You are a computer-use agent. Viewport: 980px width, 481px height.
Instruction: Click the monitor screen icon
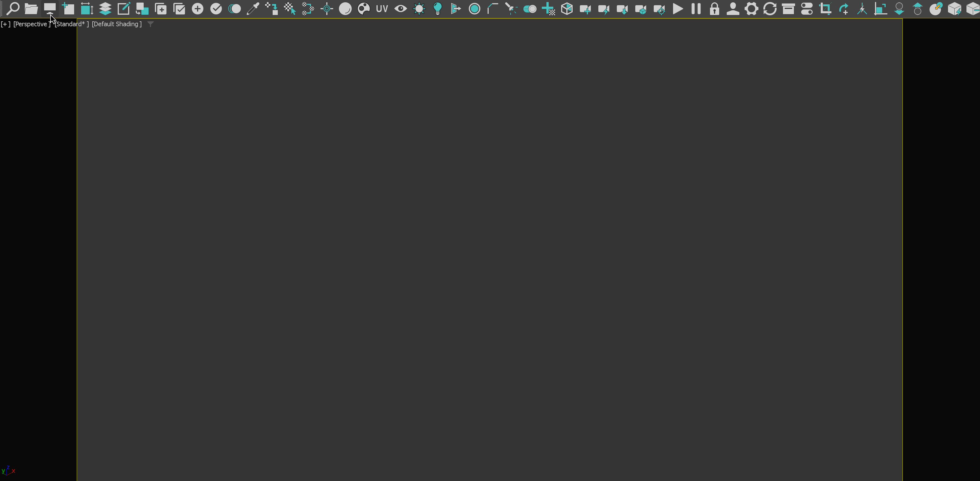tap(49, 8)
